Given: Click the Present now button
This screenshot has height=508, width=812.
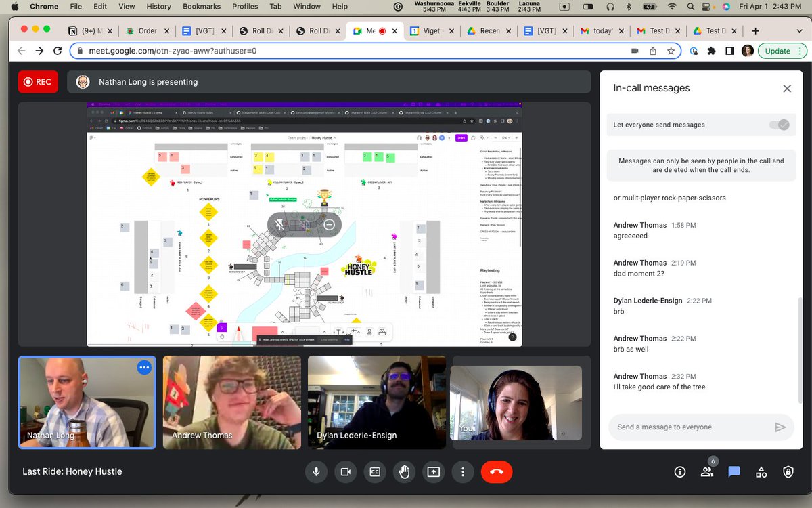Looking at the screenshot, I should click(x=433, y=471).
